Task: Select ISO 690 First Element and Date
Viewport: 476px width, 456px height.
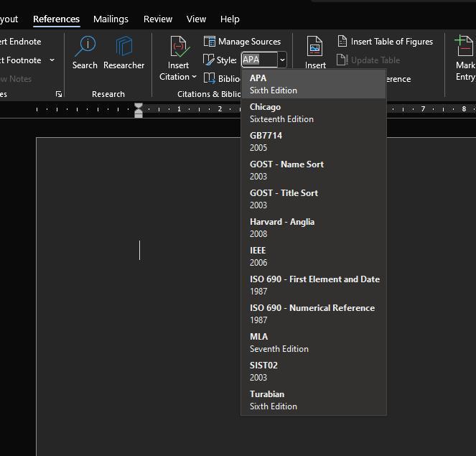Action: pos(314,285)
